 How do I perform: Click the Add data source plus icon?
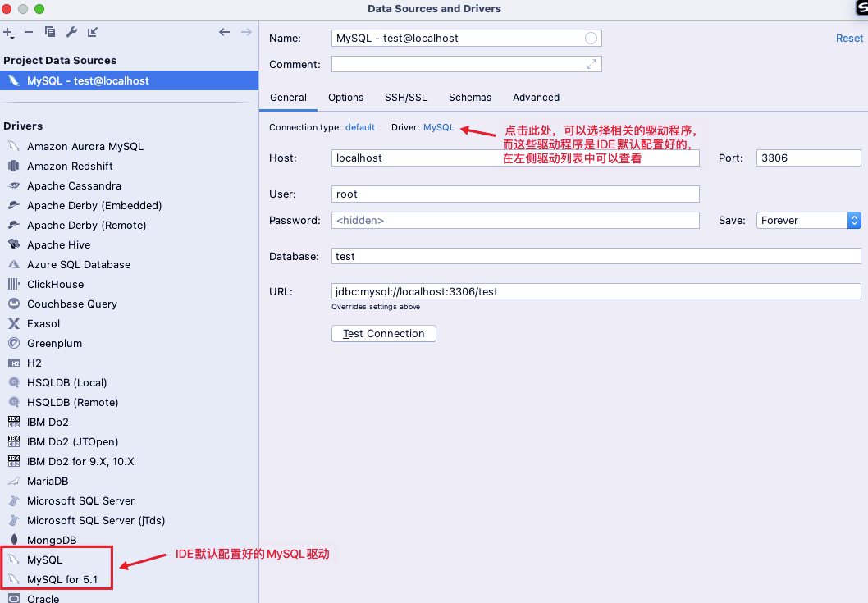coord(8,33)
